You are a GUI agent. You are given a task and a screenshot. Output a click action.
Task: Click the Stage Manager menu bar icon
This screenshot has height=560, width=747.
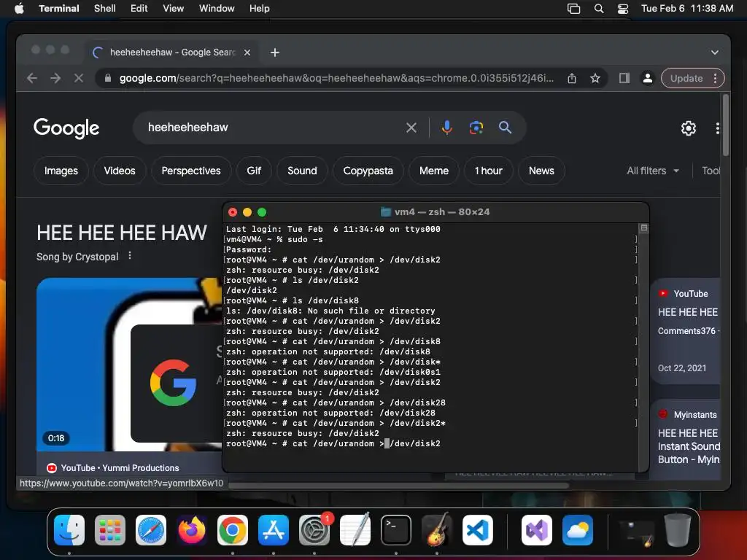pos(573,8)
